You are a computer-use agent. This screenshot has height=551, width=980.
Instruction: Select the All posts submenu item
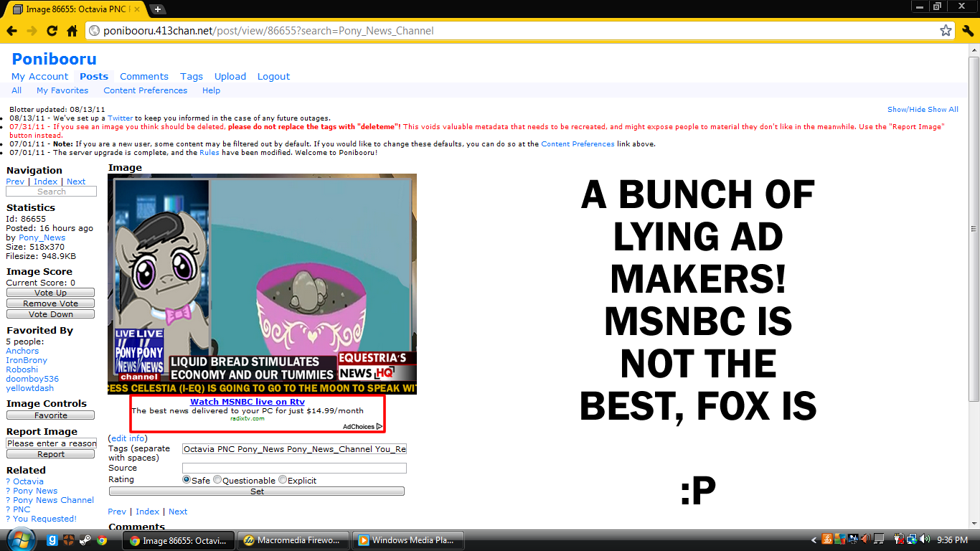click(x=17, y=90)
